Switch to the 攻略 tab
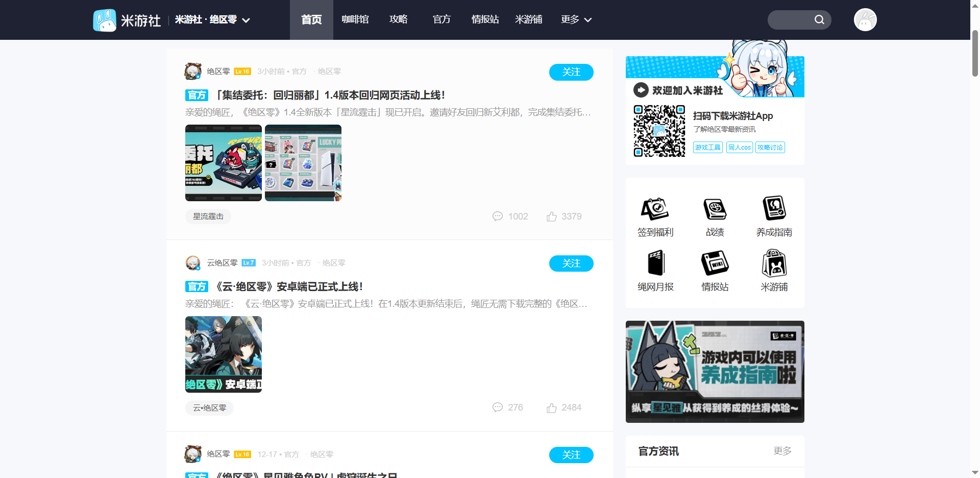This screenshot has height=478, width=980. tap(398, 20)
